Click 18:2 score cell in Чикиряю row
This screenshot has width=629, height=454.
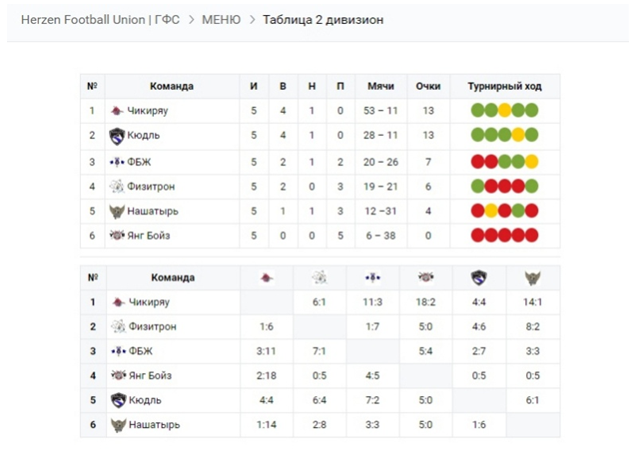(426, 302)
